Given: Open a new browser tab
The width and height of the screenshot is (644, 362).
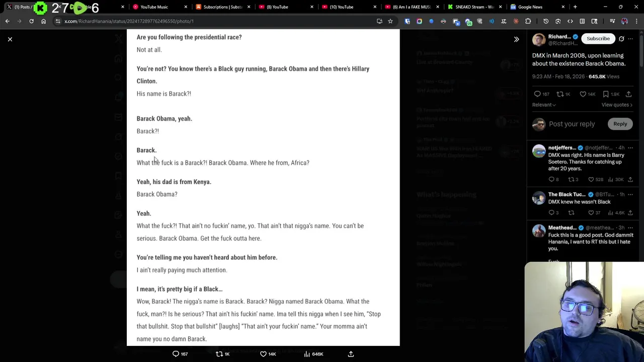Looking at the screenshot, I should pyautogui.click(x=575, y=7).
